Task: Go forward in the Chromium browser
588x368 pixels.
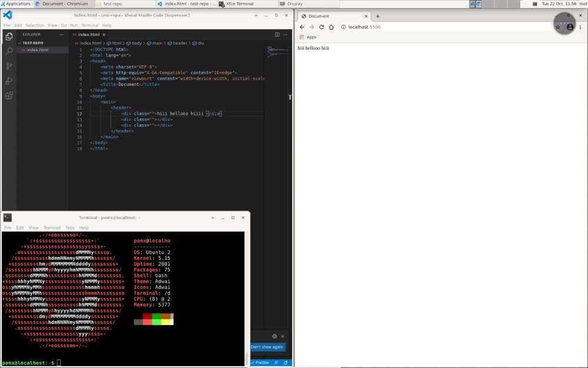Action: [312, 27]
